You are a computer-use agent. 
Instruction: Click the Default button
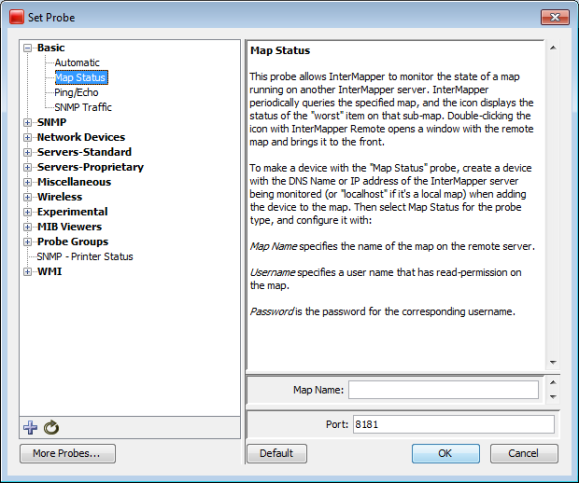(277, 453)
